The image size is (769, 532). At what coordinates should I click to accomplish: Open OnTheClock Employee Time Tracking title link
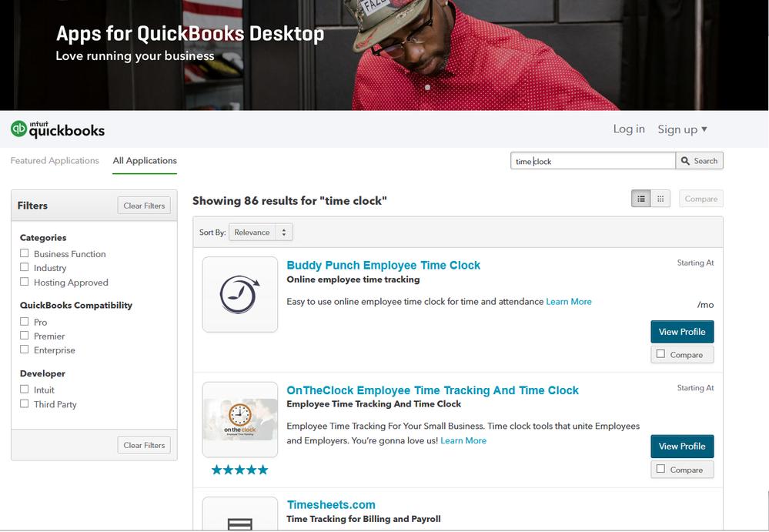point(433,390)
